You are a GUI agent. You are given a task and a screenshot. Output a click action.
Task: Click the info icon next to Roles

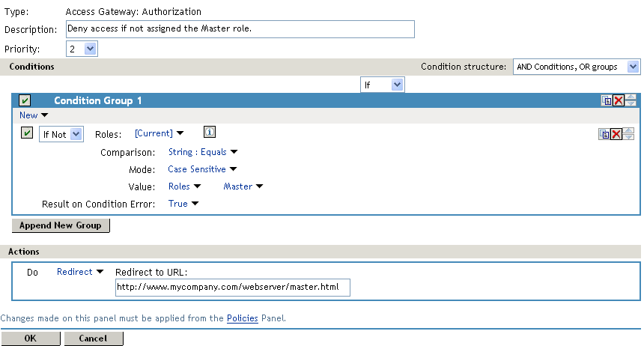(x=210, y=133)
